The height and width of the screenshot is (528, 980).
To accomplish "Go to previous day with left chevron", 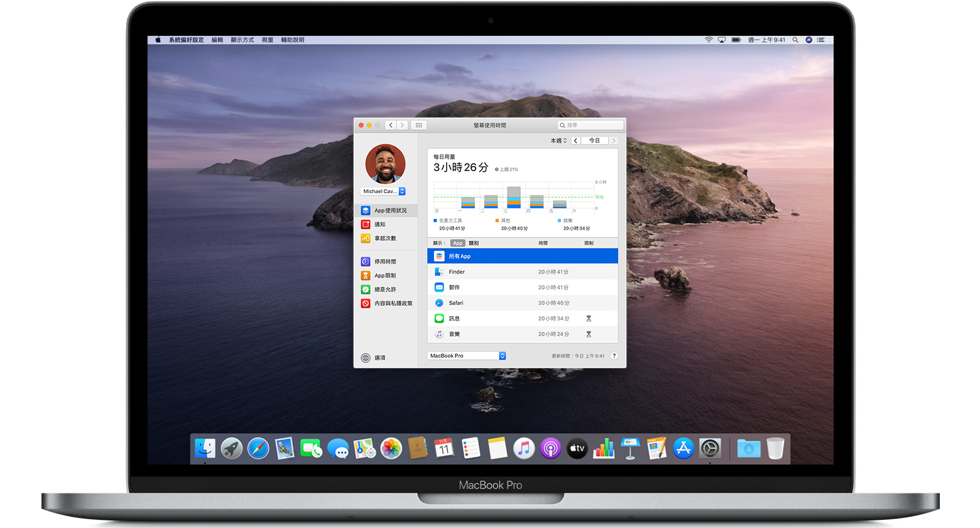I will 575,141.
